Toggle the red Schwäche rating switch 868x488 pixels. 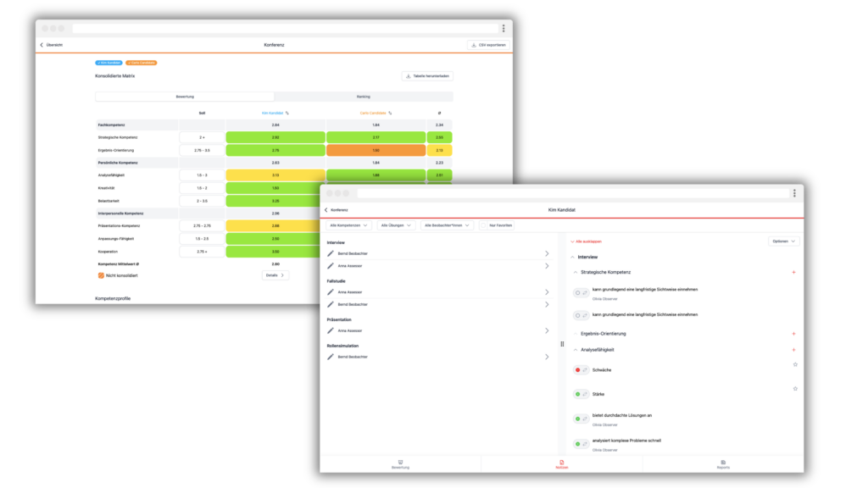[x=581, y=370]
